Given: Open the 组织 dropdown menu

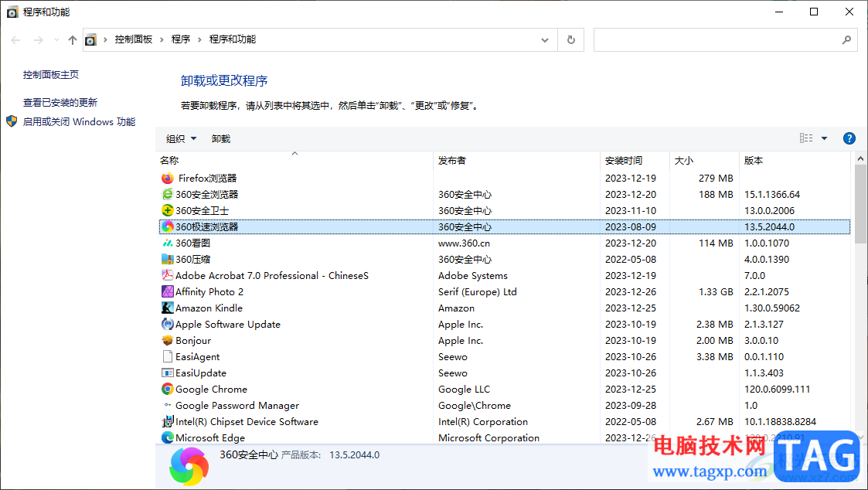Looking at the screenshot, I should (x=181, y=139).
